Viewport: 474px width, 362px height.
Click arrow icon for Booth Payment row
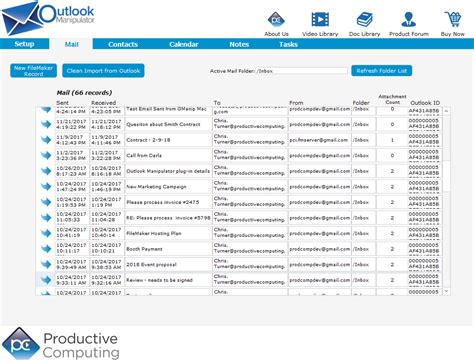tap(46, 249)
